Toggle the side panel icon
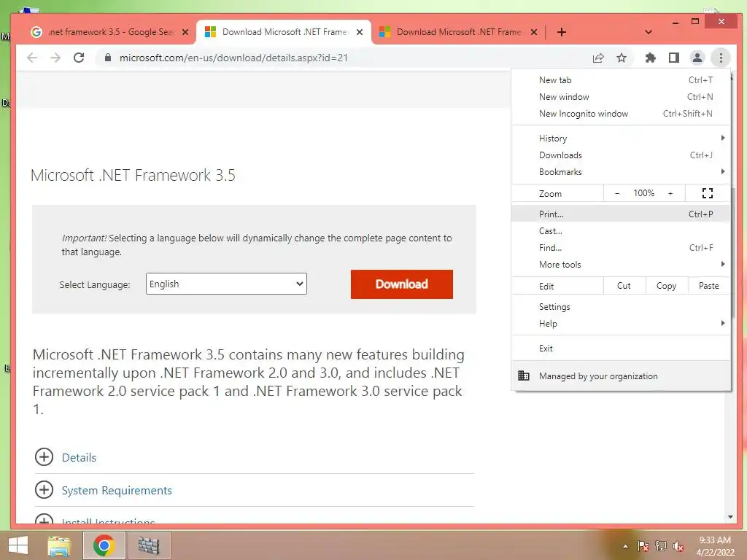This screenshot has height=560, width=747. [x=673, y=58]
